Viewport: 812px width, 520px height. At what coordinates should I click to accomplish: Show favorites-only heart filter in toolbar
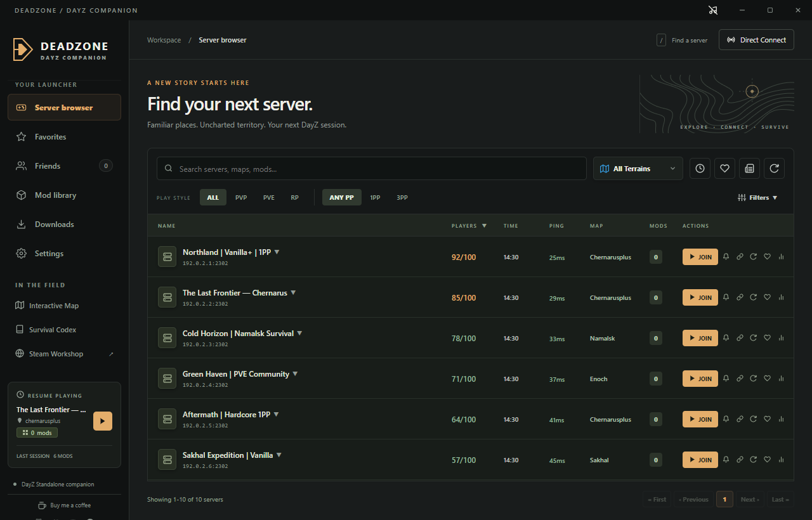[x=724, y=169]
